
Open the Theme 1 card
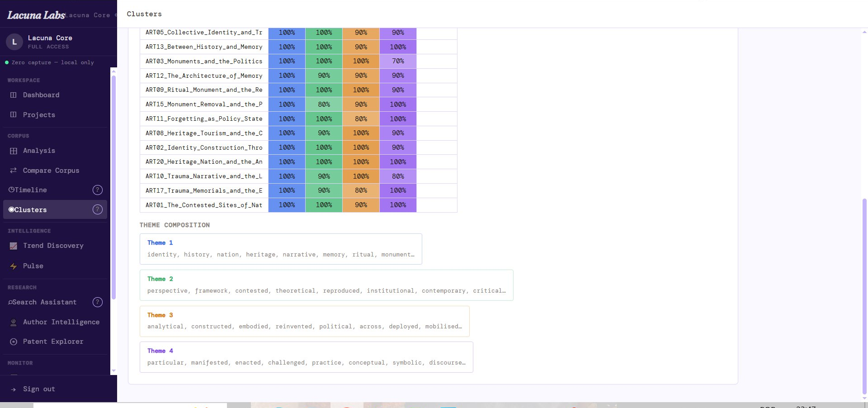click(x=281, y=249)
